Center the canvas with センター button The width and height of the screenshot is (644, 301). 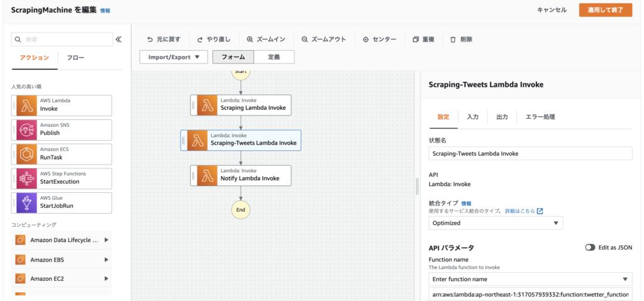click(379, 40)
